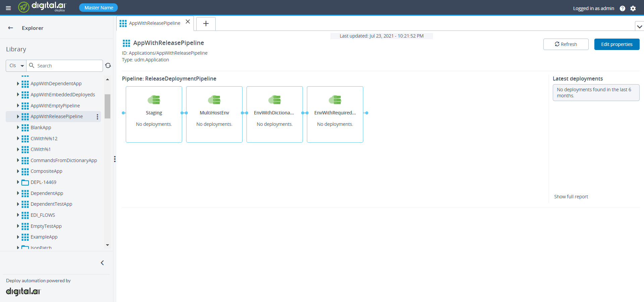Click the tree scrollbar down arrow
644x302 pixels.
pos(107,245)
